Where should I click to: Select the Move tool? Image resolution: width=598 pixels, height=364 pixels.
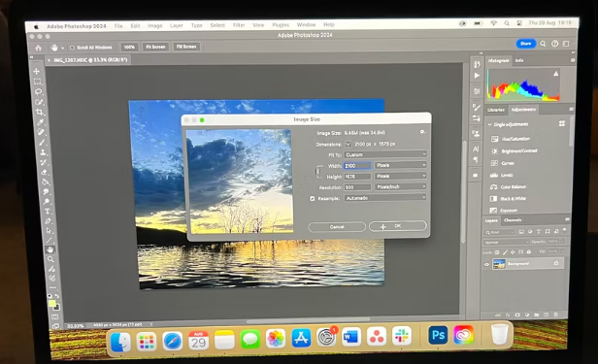37,71
